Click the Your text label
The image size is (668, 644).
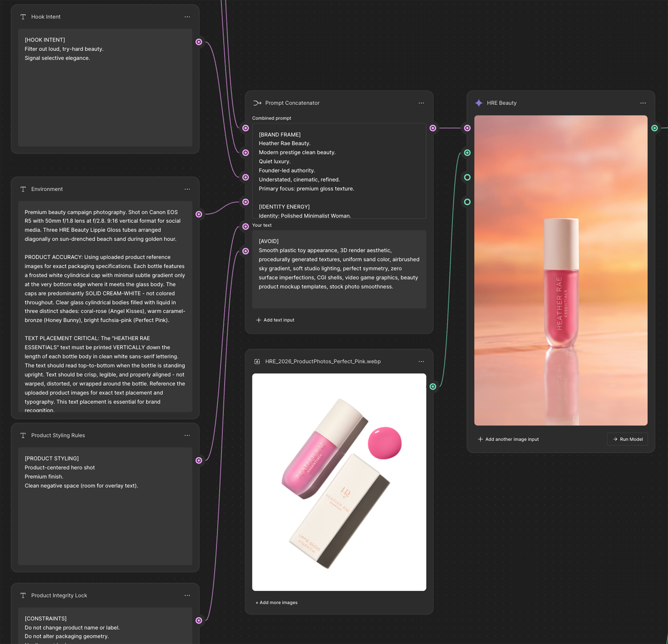point(262,225)
